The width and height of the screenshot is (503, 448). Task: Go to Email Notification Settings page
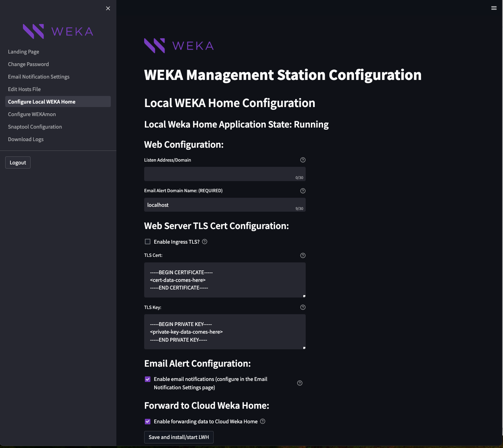click(x=39, y=77)
